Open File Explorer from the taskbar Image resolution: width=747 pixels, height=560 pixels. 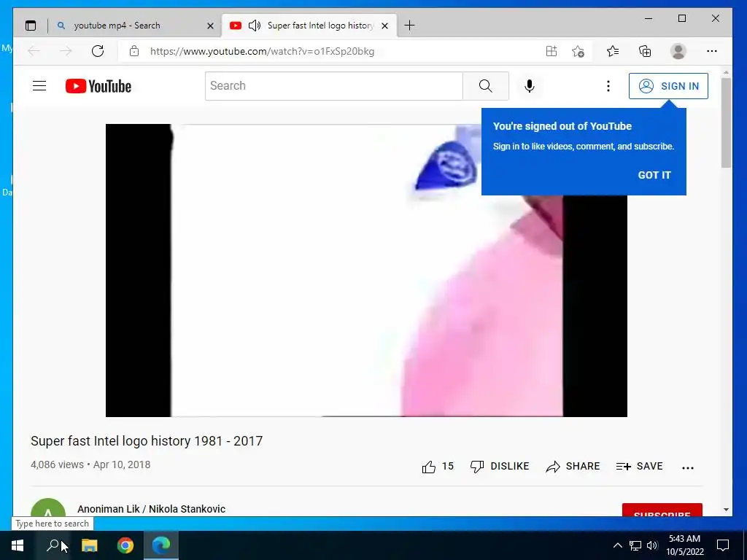(x=89, y=545)
